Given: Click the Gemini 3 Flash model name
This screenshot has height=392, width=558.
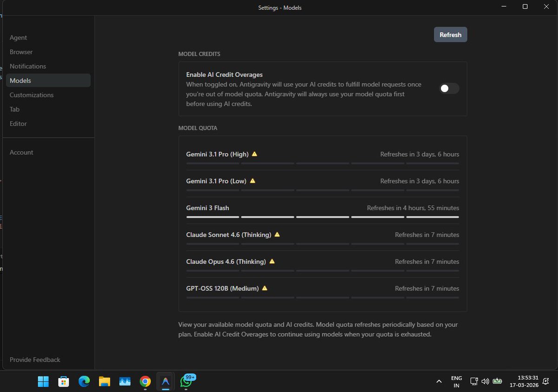Looking at the screenshot, I should click(x=208, y=208).
